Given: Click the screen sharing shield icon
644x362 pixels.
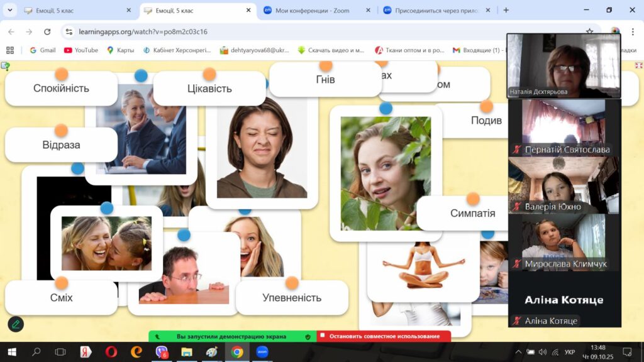Looking at the screenshot, I should click(308, 337).
